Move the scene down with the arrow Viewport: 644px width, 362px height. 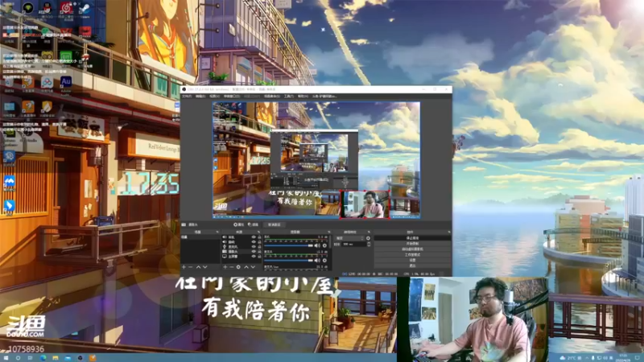(205, 267)
